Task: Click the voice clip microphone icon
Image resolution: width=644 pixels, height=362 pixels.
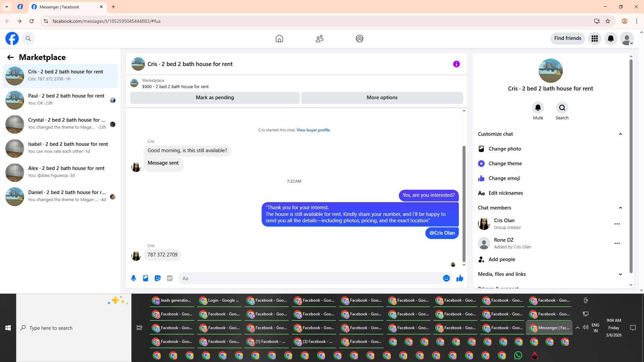Action: (x=133, y=278)
